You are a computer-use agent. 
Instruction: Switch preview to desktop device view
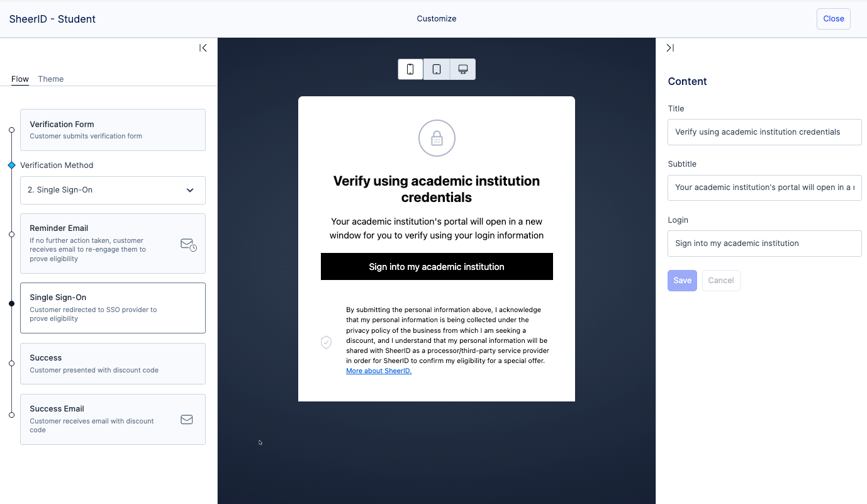point(463,69)
